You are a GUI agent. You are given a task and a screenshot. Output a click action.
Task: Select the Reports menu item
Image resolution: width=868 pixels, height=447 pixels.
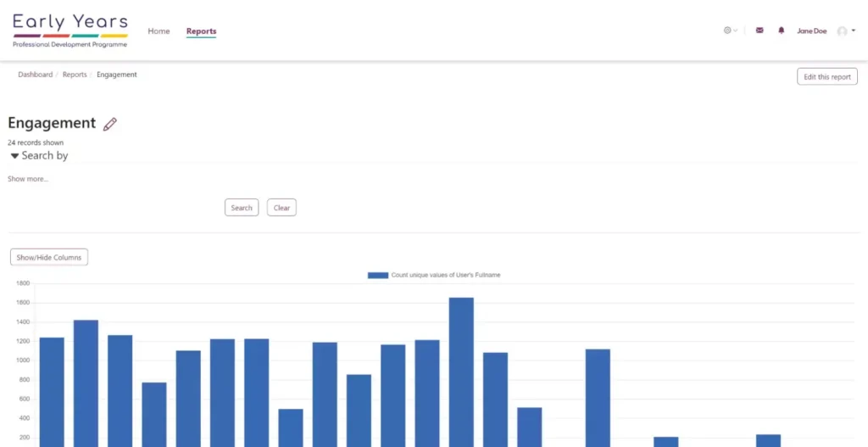201,31
